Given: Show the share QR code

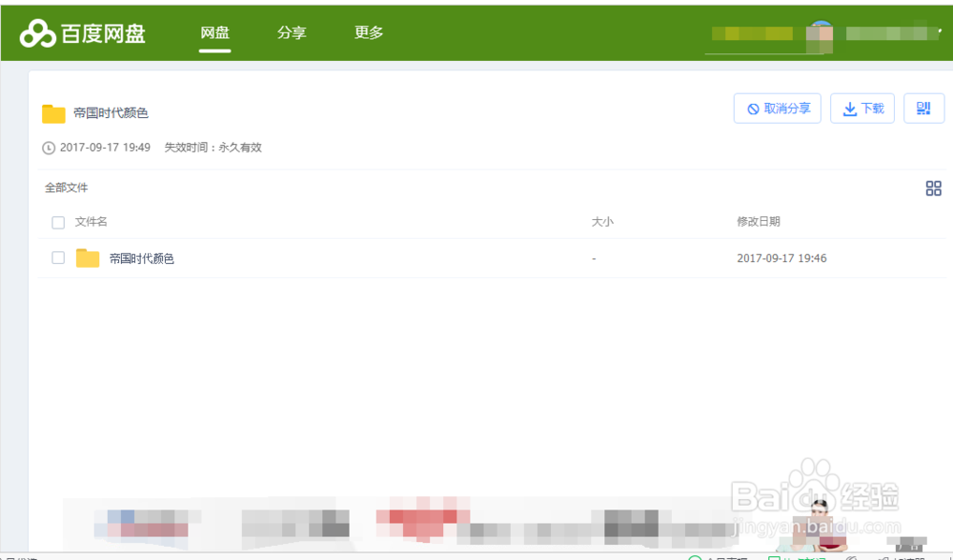Looking at the screenshot, I should point(923,109).
